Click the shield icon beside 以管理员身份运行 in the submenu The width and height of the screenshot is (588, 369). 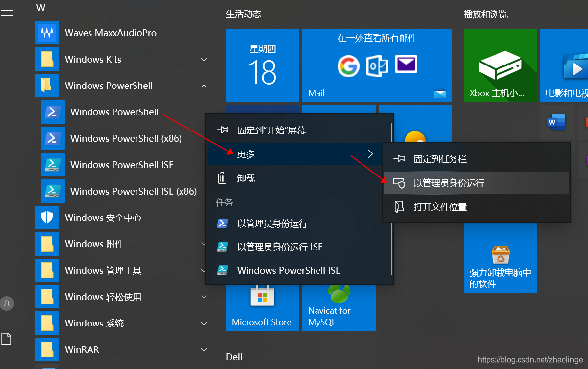click(399, 183)
